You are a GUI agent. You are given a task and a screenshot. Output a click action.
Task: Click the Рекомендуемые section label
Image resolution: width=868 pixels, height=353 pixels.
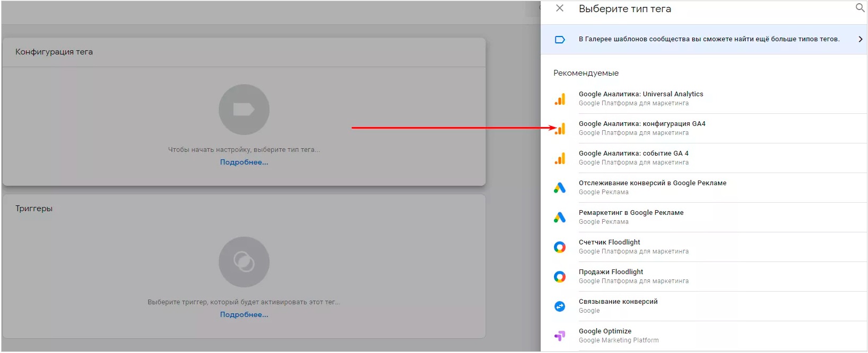coord(586,73)
